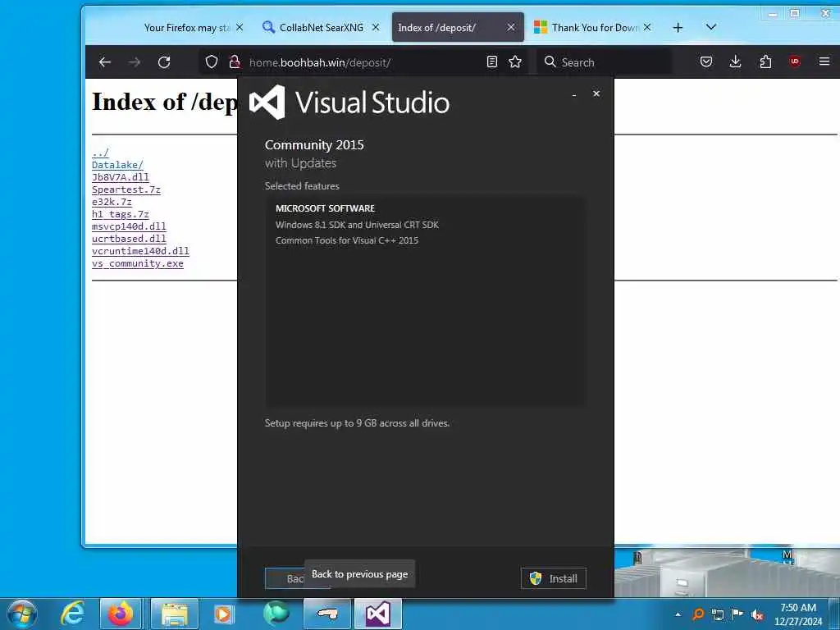Download the Speartest.7z link

tap(126, 189)
